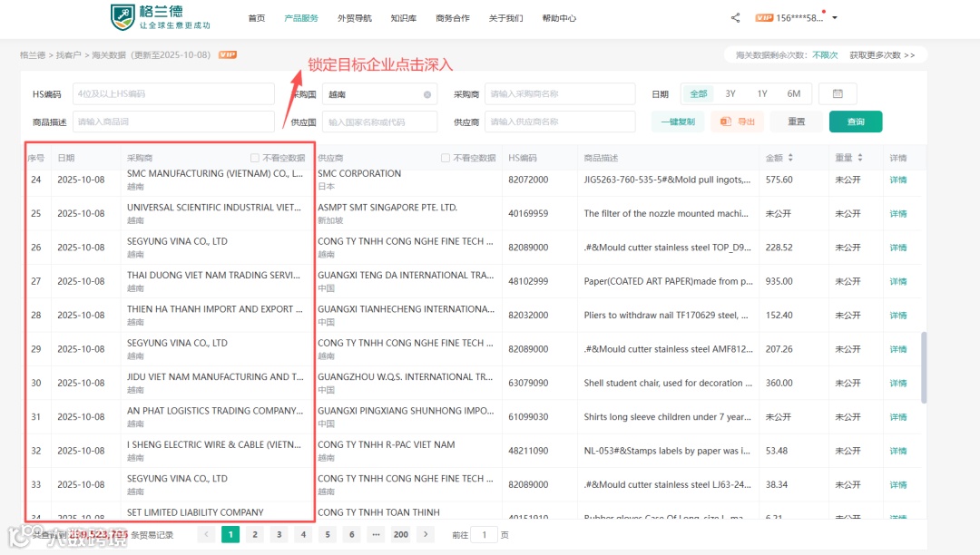Image resolution: width=980 pixels, height=555 pixels.
Task: Click the 格兰德 logo
Action: click(x=161, y=17)
